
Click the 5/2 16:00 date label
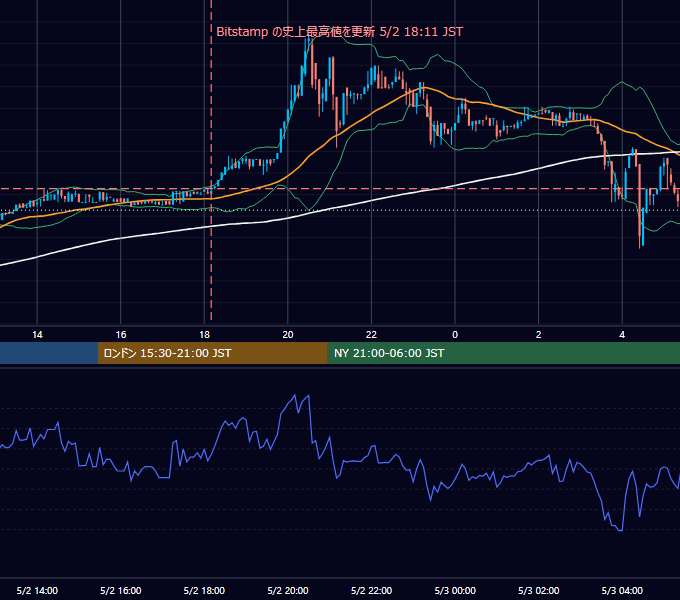[121, 590]
